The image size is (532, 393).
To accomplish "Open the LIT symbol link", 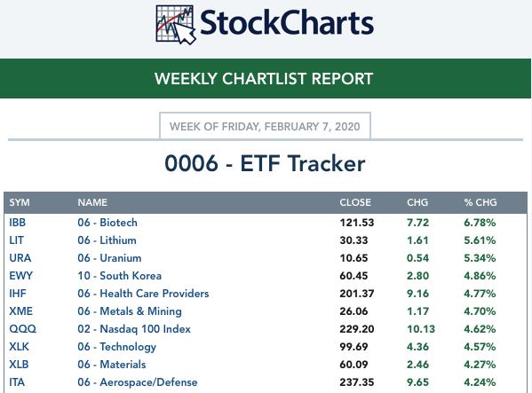I will pyautogui.click(x=16, y=240).
